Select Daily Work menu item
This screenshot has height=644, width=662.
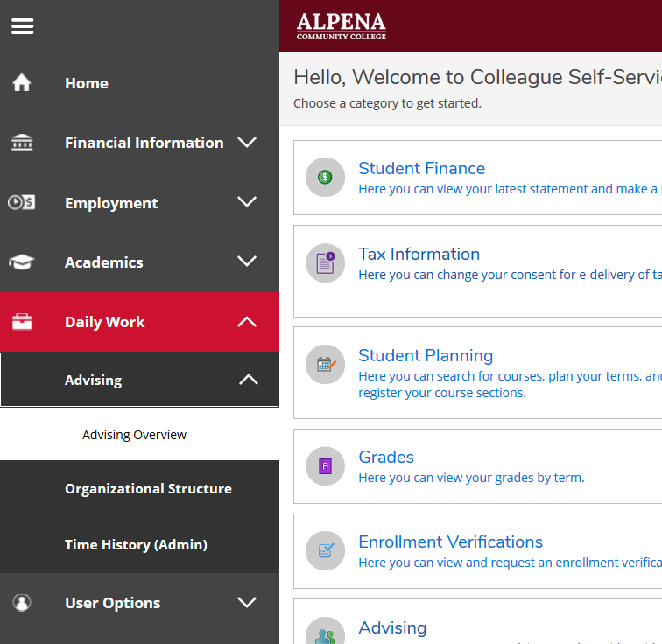[x=105, y=322]
